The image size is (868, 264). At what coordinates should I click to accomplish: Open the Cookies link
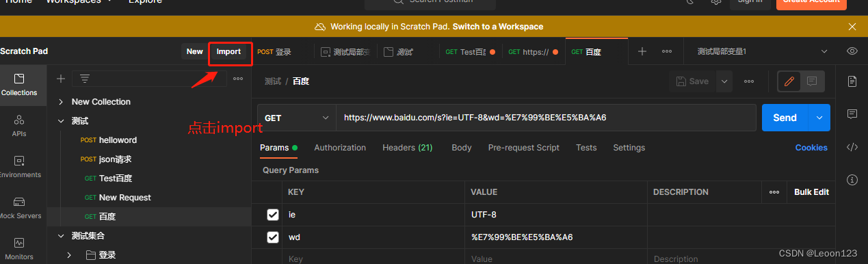pos(811,148)
